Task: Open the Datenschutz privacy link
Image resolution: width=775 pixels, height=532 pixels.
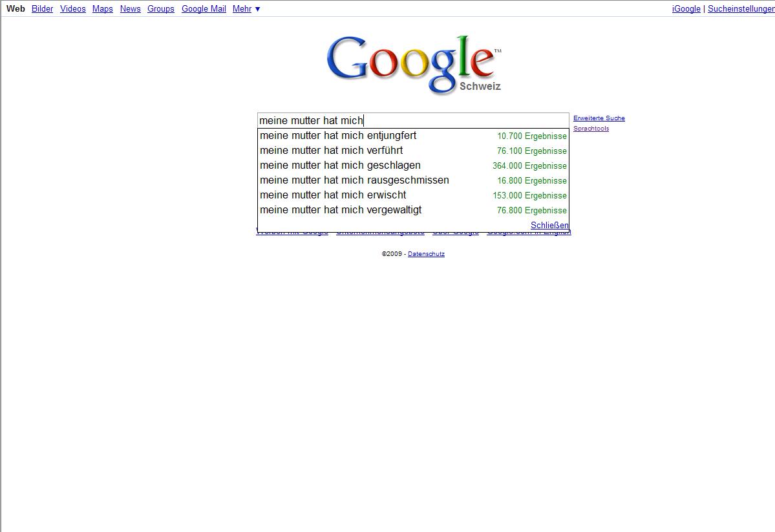Action: pos(426,254)
